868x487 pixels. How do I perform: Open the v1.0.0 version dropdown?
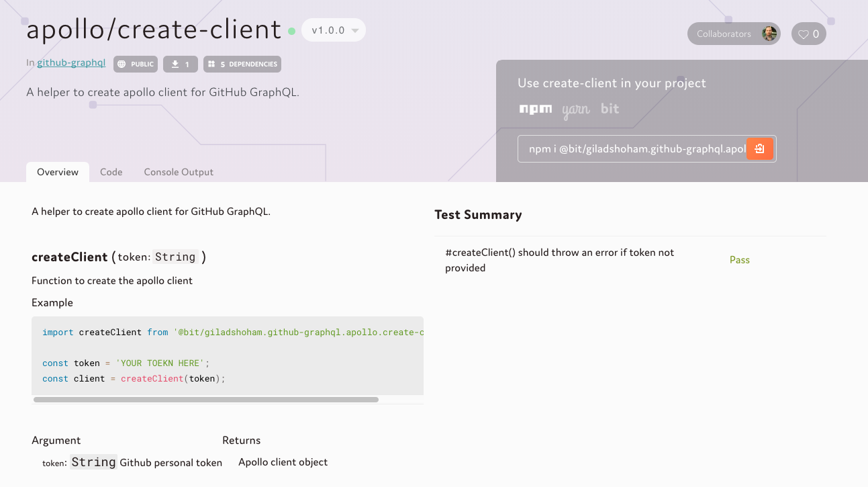pyautogui.click(x=334, y=30)
